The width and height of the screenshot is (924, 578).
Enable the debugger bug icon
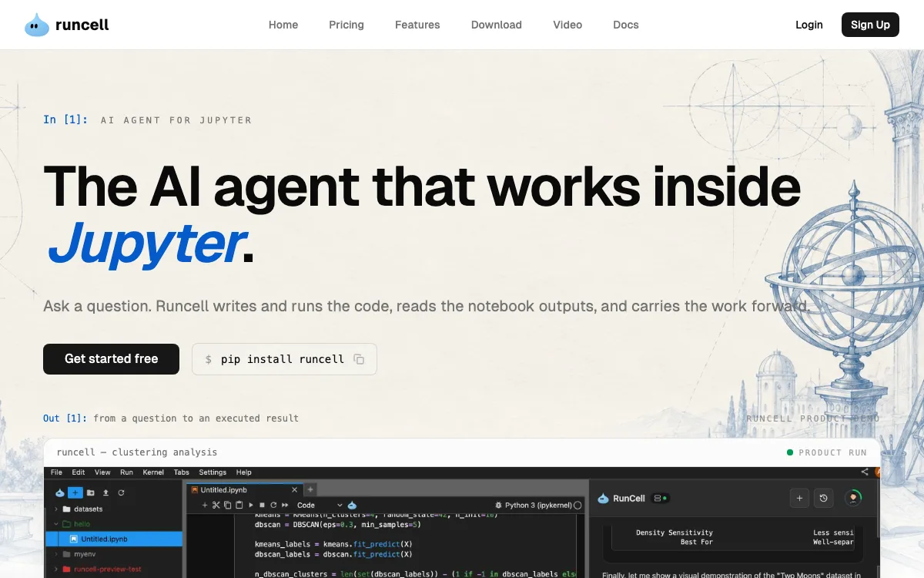[498, 506]
